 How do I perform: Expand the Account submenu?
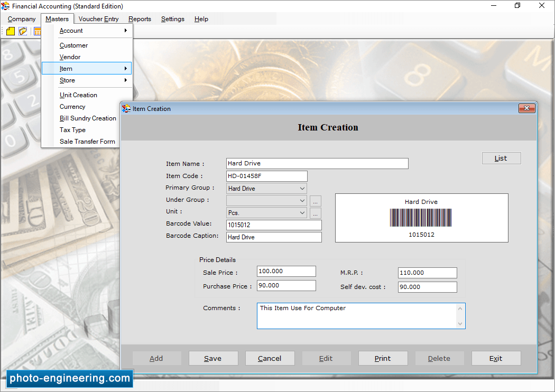click(x=87, y=31)
